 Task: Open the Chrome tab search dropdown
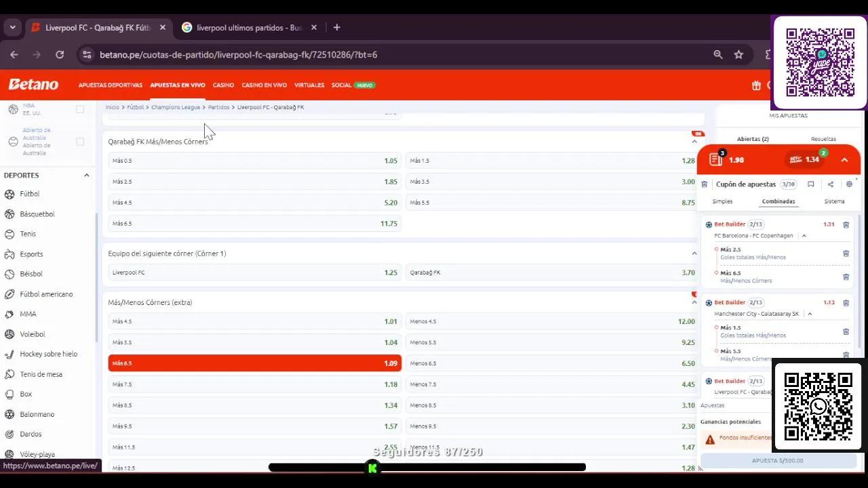pos(12,28)
